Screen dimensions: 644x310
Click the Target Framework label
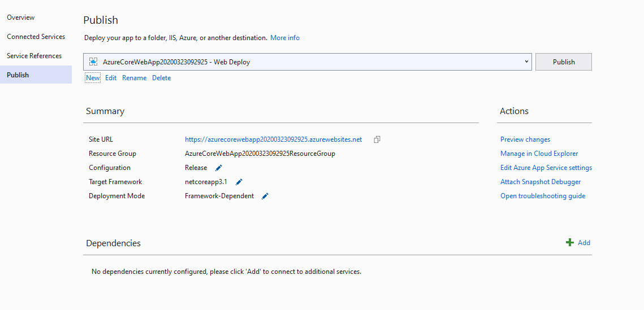pos(115,182)
